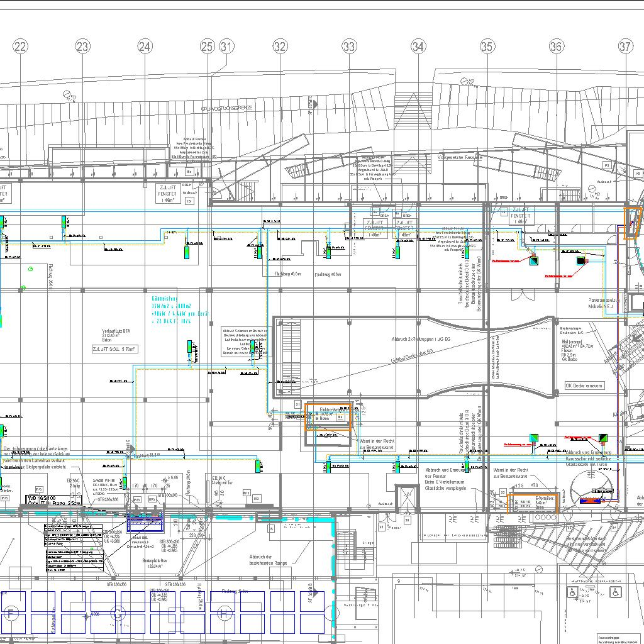Click the cyan Kälteleistung calculation text

coord(180,310)
